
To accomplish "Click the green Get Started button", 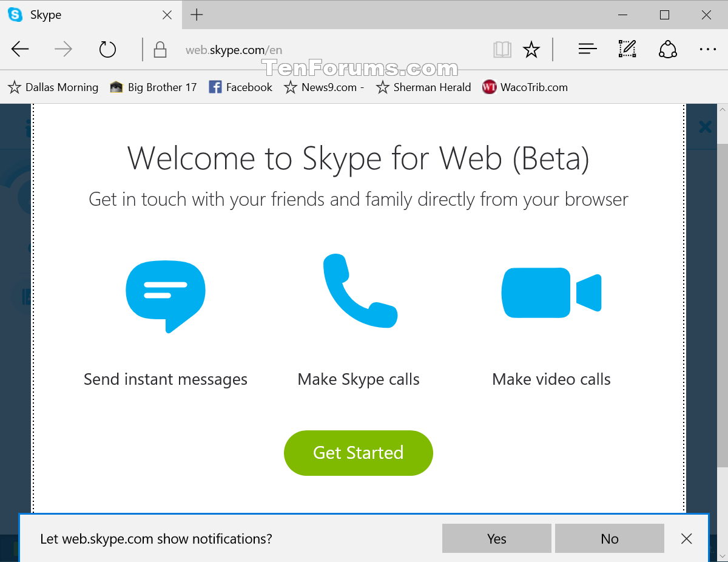I will click(359, 453).
